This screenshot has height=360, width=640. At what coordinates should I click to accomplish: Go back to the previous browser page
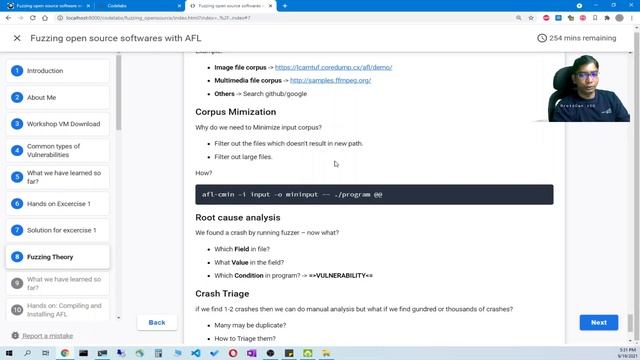pyautogui.click(x=8, y=18)
